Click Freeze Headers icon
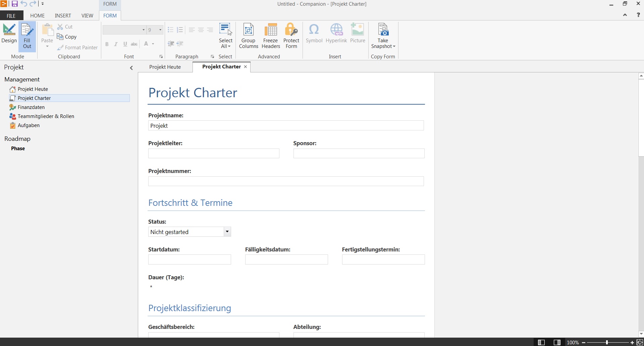 [271, 30]
